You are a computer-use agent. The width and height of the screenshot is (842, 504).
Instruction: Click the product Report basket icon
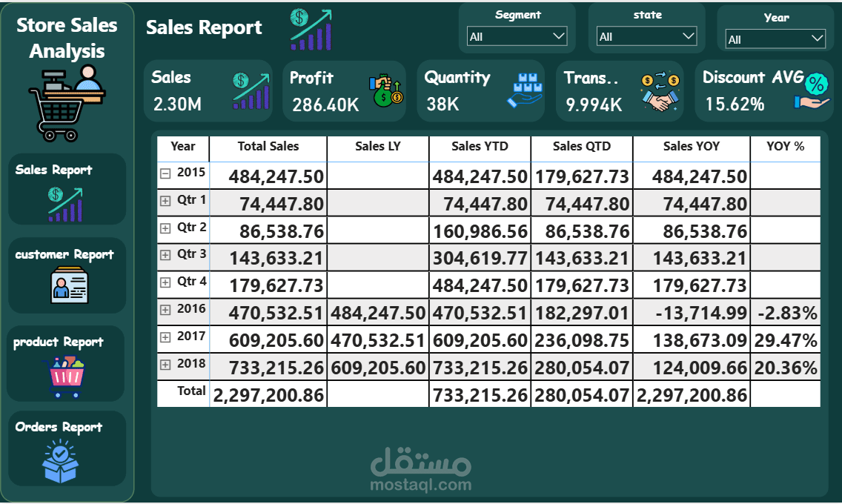coord(64,377)
